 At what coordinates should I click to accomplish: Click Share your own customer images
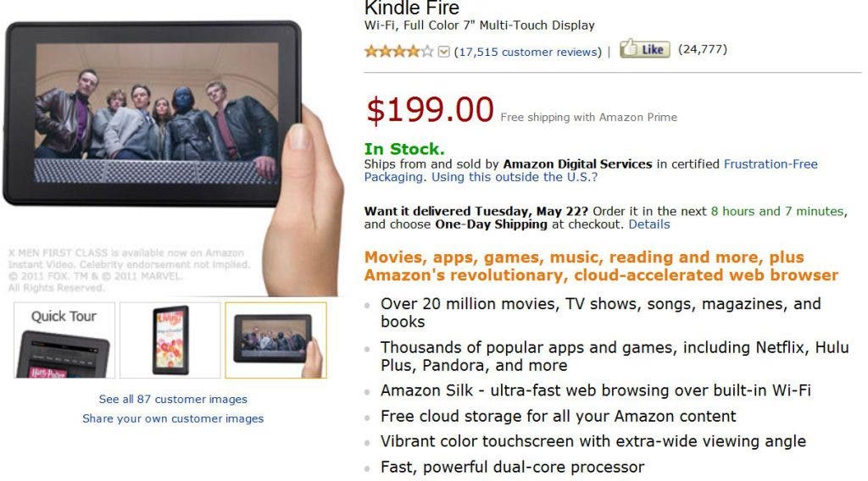tap(173, 418)
